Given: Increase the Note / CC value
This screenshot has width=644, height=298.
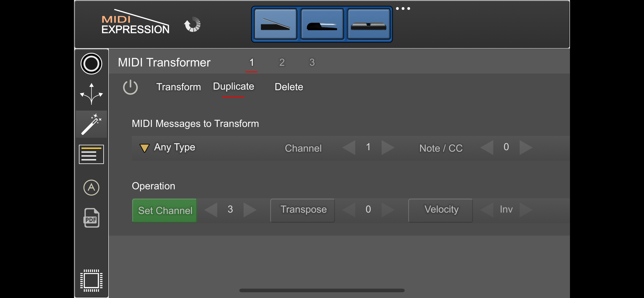Looking at the screenshot, I should click(526, 148).
